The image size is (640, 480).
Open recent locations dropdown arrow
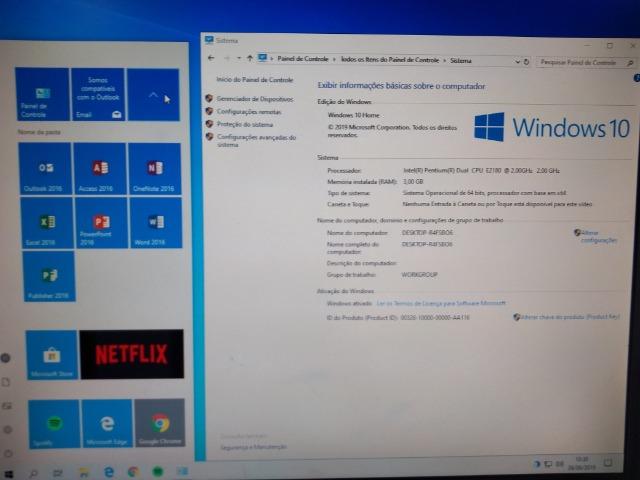pos(239,58)
